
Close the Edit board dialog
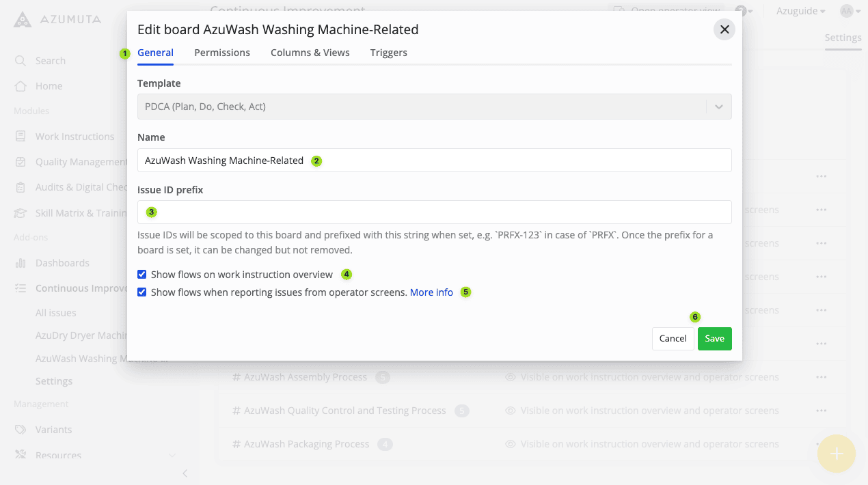tap(724, 29)
